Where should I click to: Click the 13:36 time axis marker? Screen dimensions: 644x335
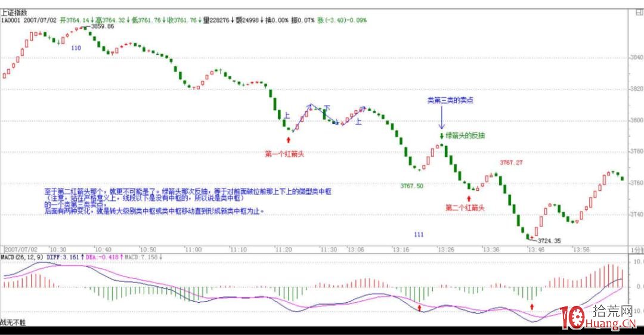(x=491, y=250)
